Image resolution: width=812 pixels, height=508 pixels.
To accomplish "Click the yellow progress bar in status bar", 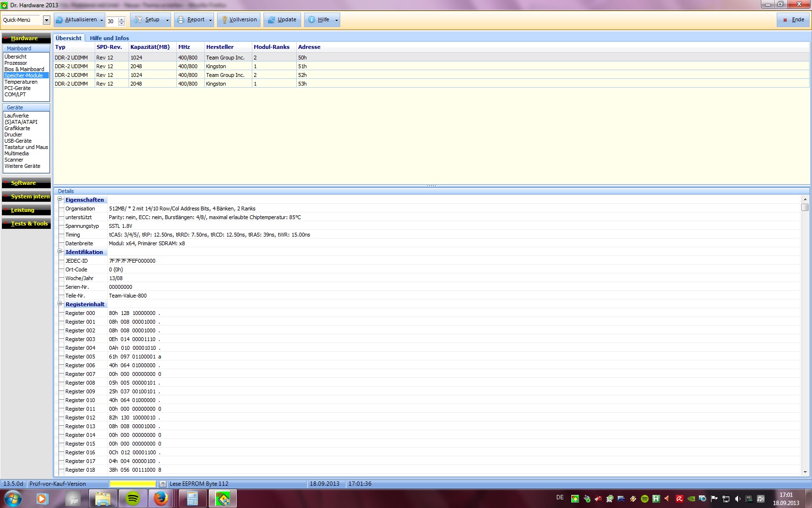I will (133, 484).
